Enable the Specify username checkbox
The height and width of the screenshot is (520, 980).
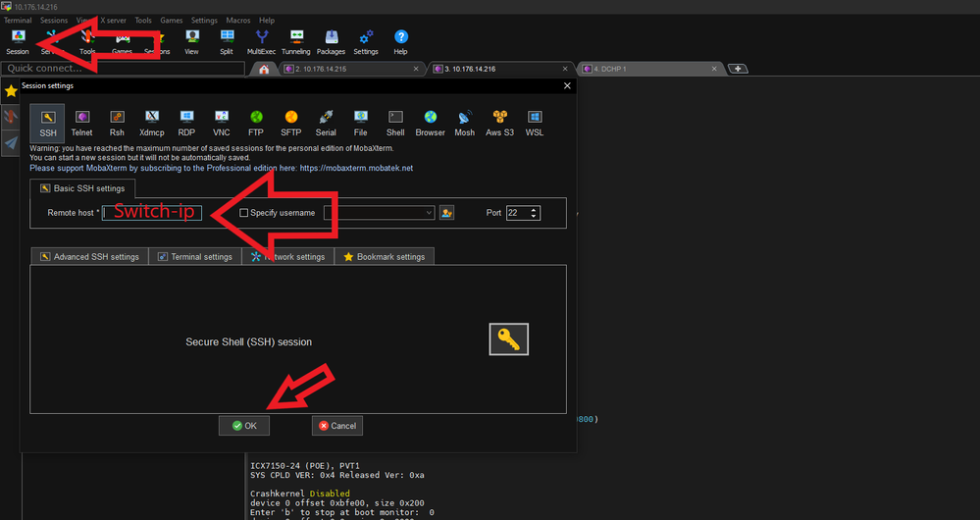[244, 213]
